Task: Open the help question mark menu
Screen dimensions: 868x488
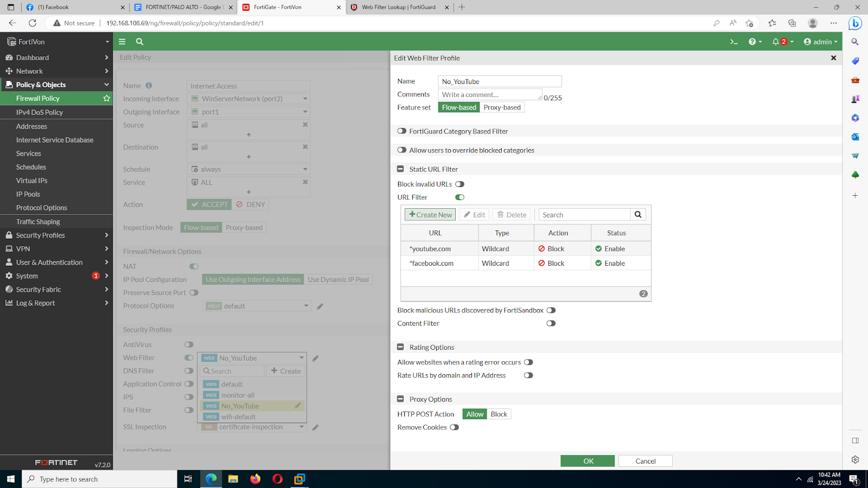Action: point(755,42)
